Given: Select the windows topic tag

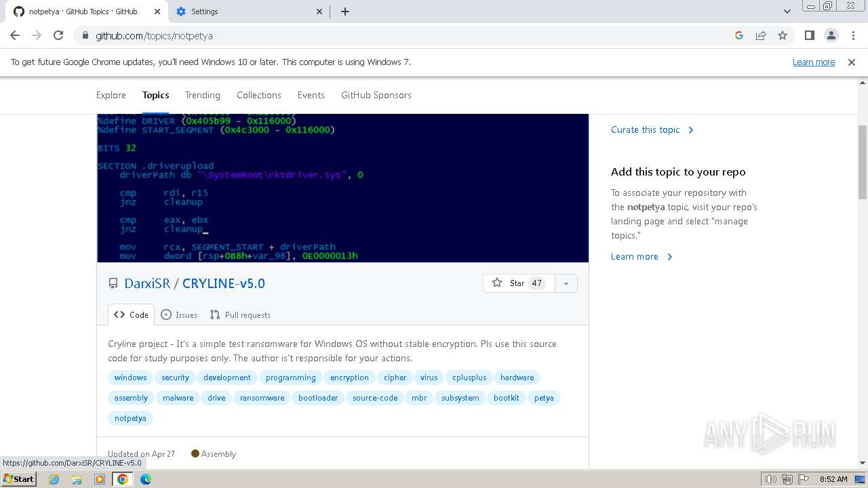Looking at the screenshot, I should [130, 378].
